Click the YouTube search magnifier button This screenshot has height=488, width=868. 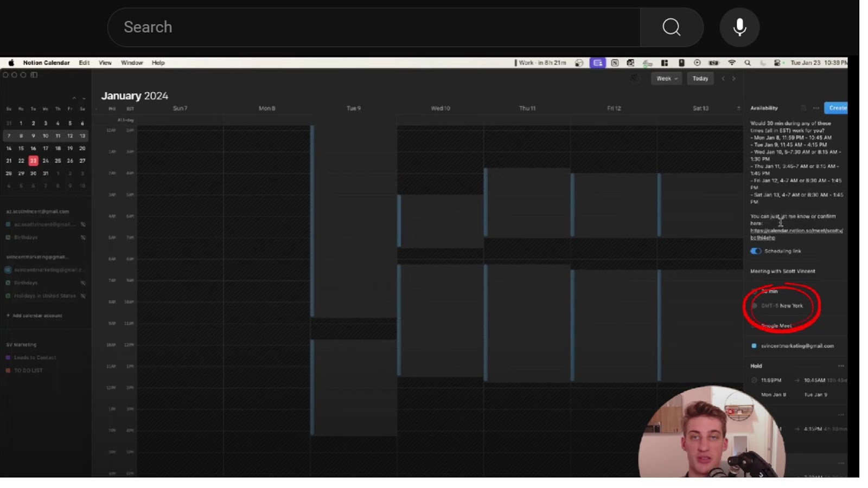(x=672, y=27)
